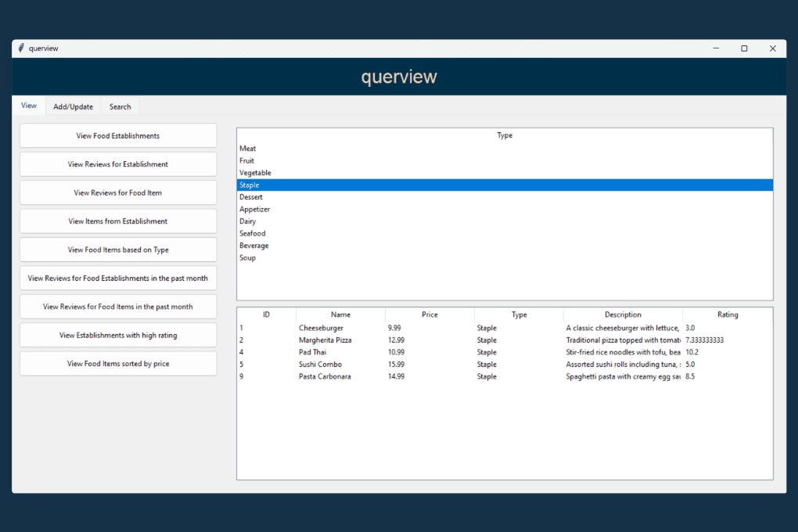Select the highlighted Staple type row
This screenshot has height=532, width=798.
click(x=505, y=185)
